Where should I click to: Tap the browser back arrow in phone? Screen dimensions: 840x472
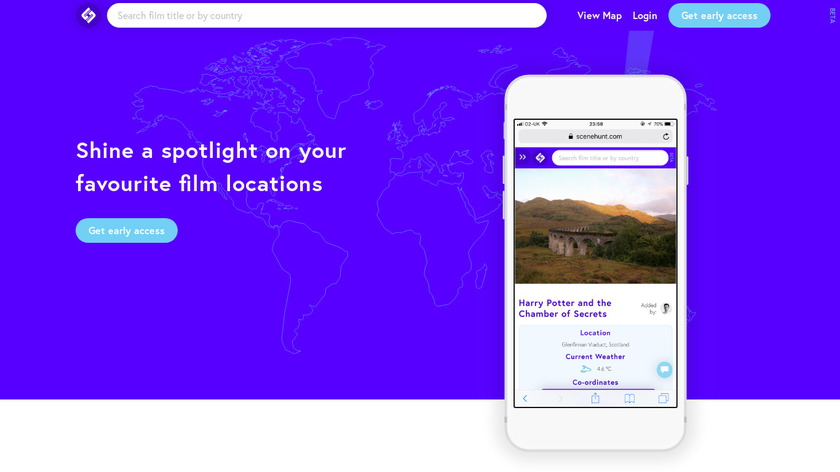coord(525,398)
